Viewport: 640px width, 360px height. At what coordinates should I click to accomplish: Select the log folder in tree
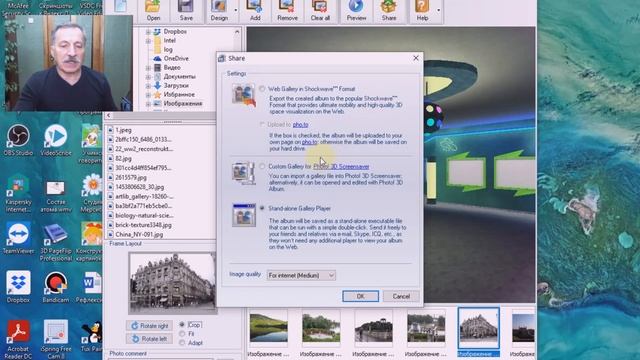pyautogui.click(x=168, y=49)
